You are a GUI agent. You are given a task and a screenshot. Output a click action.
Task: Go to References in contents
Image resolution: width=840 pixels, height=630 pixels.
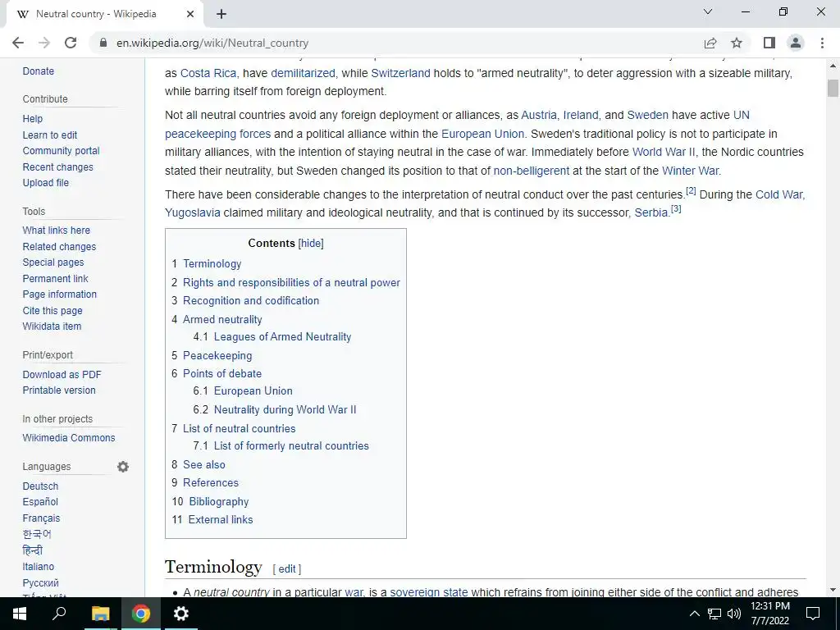[x=211, y=482]
